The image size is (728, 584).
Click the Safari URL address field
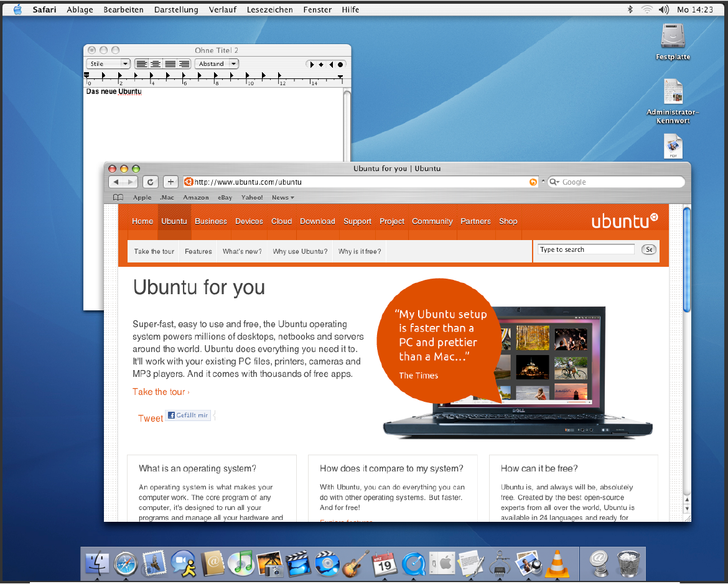360,182
